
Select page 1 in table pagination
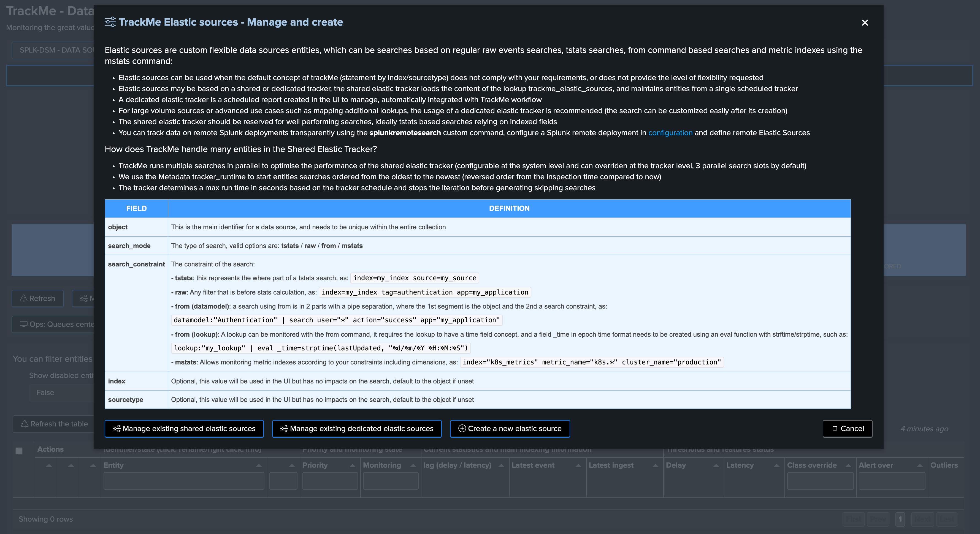point(900,519)
